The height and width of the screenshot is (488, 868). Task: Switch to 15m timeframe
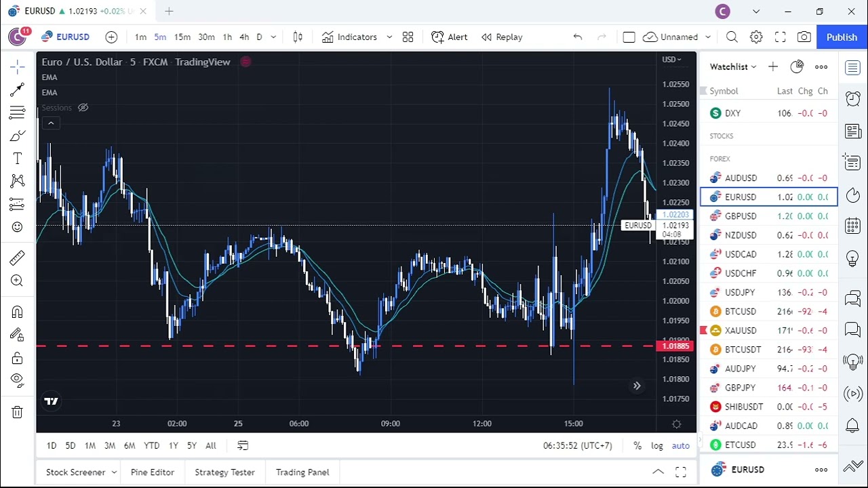pyautogui.click(x=182, y=37)
